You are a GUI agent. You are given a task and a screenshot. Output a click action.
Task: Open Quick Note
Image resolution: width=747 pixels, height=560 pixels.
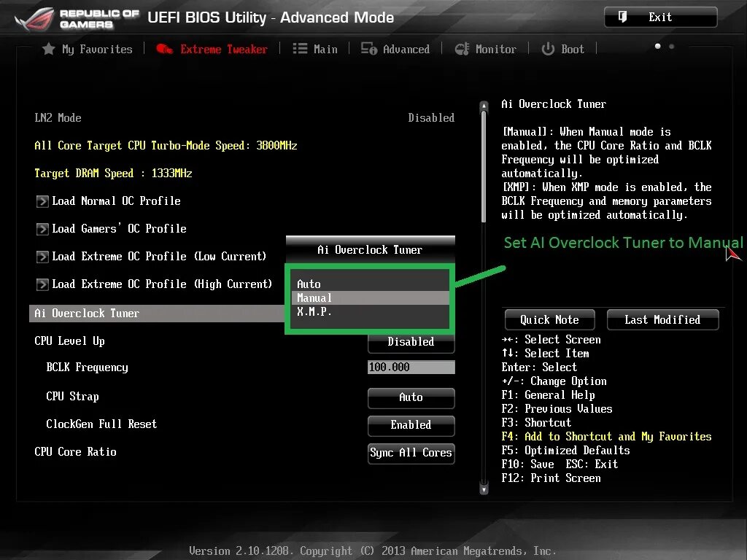[550, 319]
